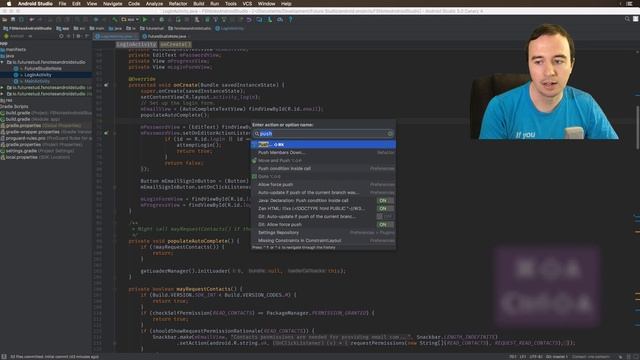Expand the second io.futurestud package arrow
The height and width of the screenshot is (360, 640).
pos(2,87)
